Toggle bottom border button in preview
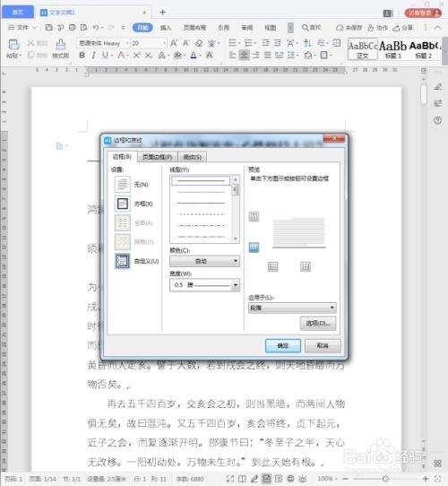Viewport: 448px width, 486px height. pyautogui.click(x=254, y=247)
